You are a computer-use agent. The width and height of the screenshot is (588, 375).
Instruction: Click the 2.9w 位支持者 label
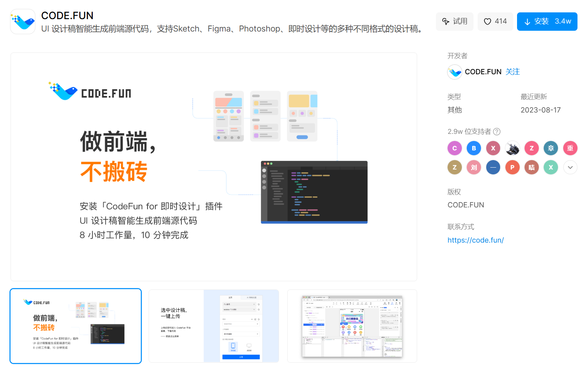pyautogui.click(x=469, y=132)
